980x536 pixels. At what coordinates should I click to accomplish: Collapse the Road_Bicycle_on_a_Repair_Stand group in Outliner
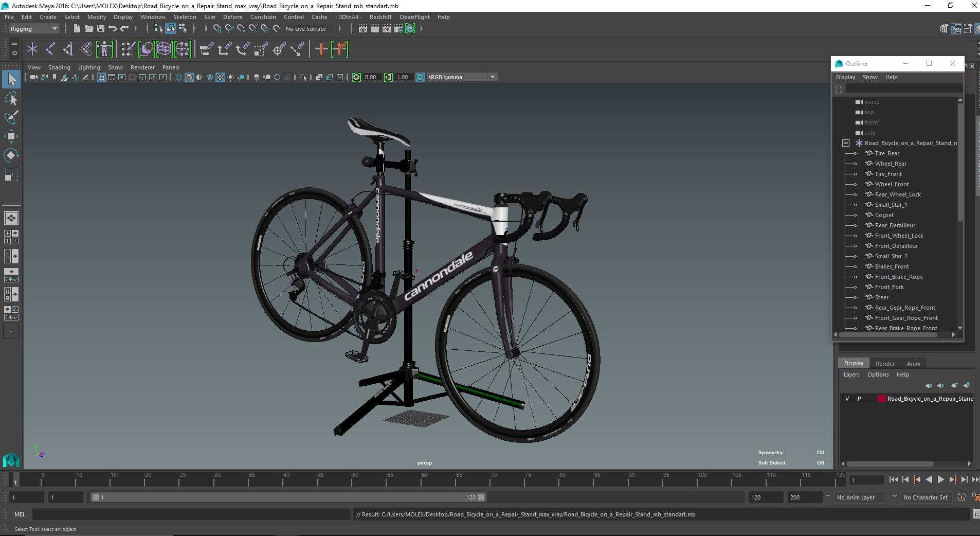coord(846,143)
